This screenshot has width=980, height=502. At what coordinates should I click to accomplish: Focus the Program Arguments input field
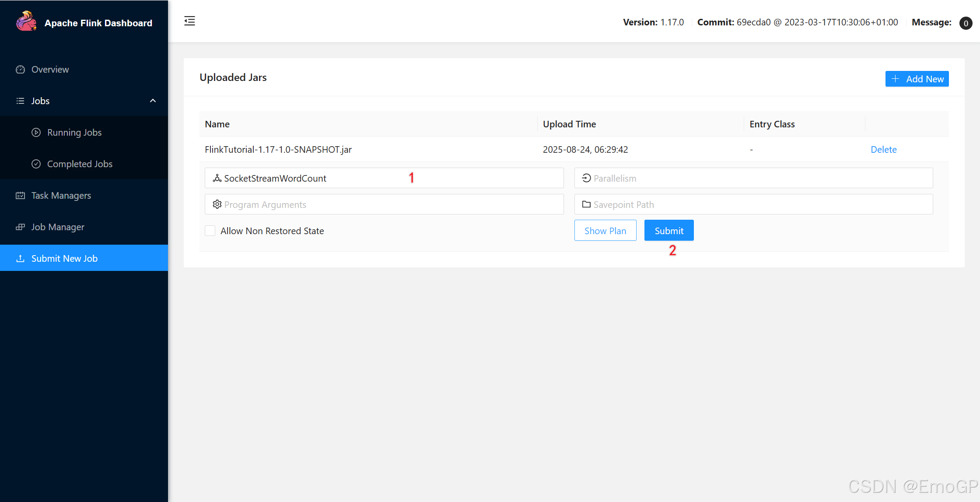pos(384,204)
